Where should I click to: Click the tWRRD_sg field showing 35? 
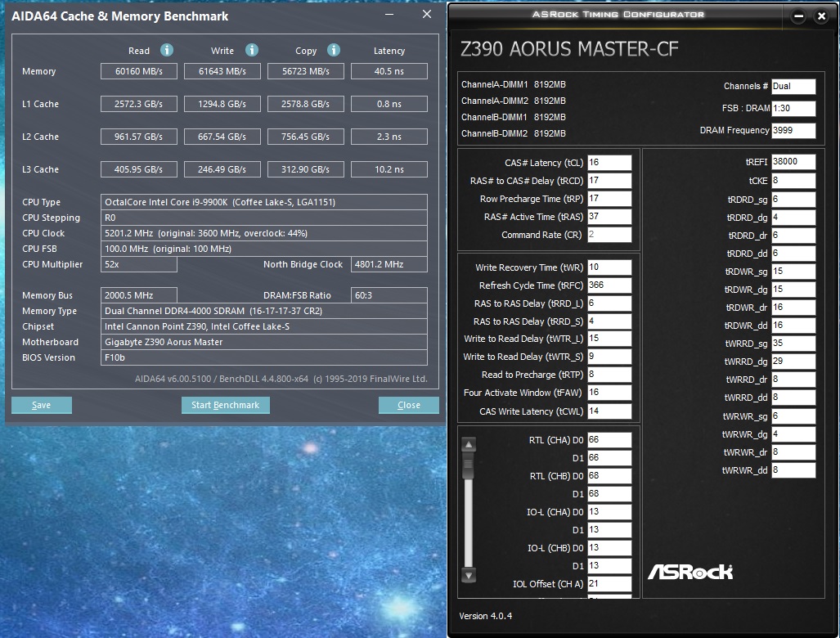[x=793, y=344]
